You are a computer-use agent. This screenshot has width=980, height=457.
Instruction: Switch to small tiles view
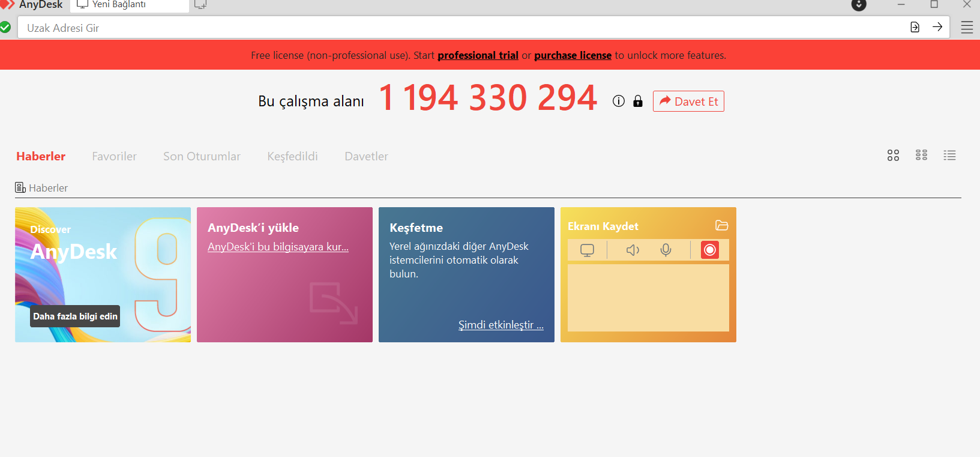coord(921,156)
